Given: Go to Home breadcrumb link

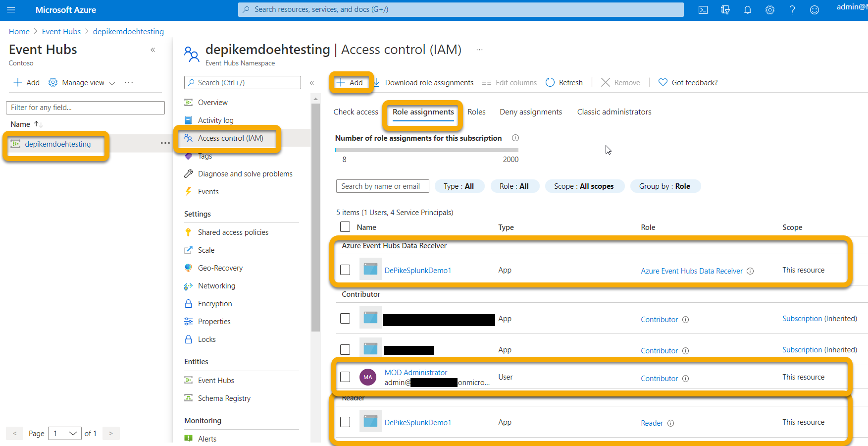Looking at the screenshot, I should [19, 32].
